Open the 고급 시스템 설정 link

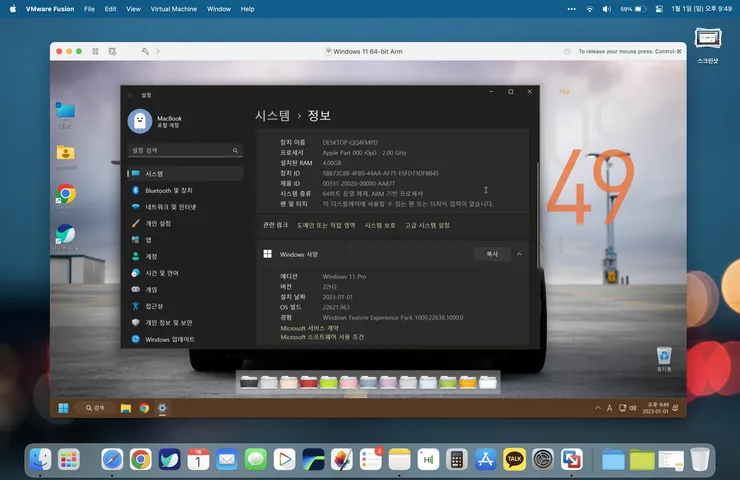pos(427,225)
